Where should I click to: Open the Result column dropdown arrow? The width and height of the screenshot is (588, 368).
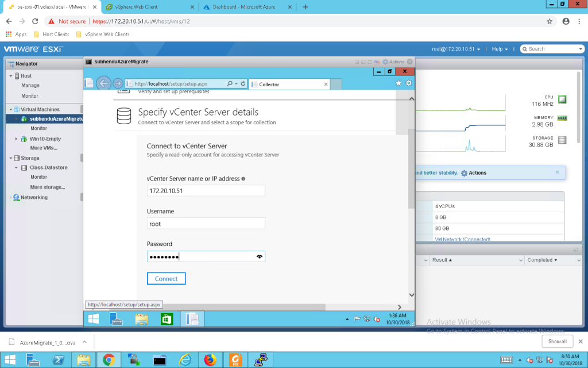[521, 260]
